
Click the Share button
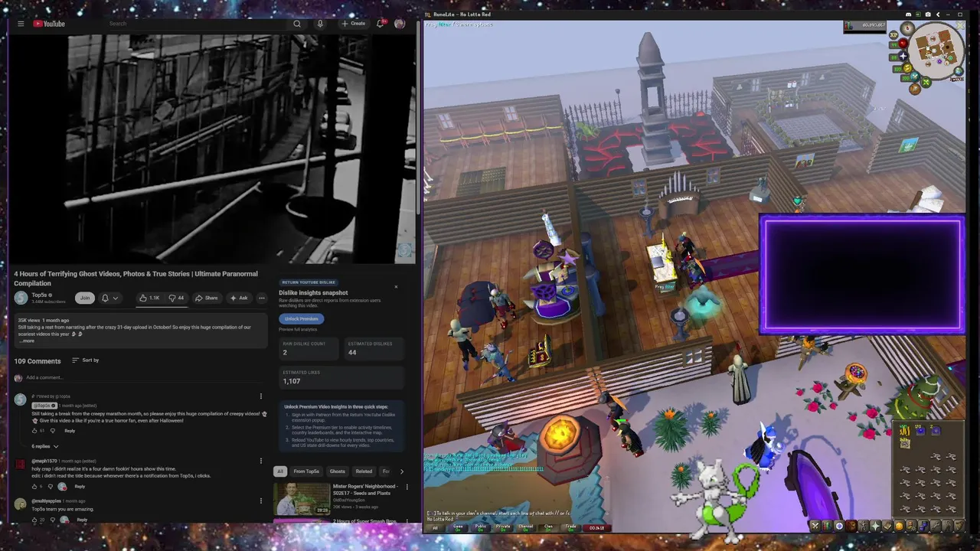click(x=207, y=298)
